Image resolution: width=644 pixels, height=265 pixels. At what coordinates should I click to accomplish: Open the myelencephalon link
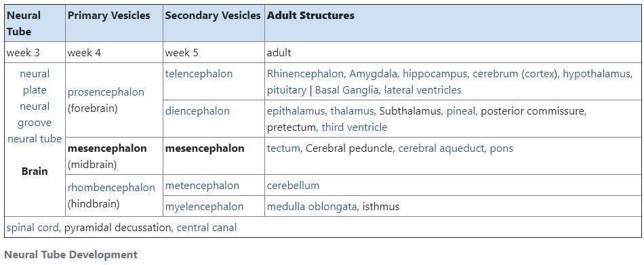[204, 207]
